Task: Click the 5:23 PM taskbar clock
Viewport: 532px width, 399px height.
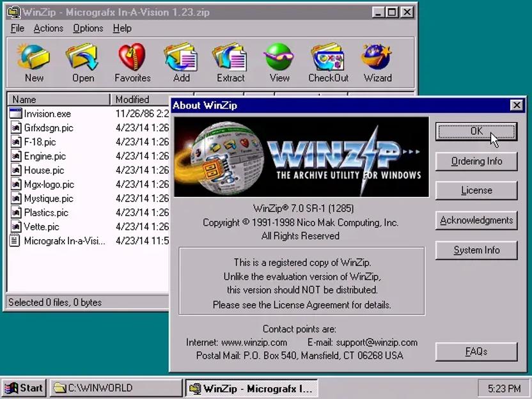Action: (503, 388)
